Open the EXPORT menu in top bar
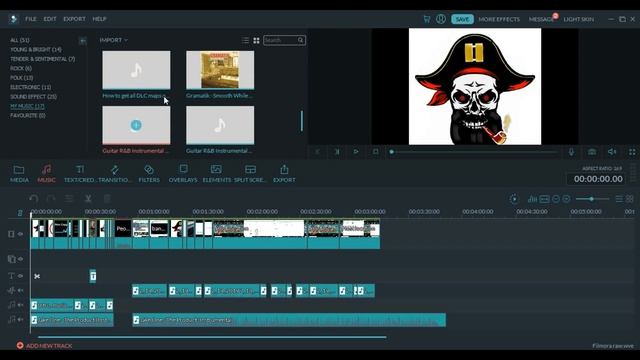The image size is (640, 360). pyautogui.click(x=74, y=19)
